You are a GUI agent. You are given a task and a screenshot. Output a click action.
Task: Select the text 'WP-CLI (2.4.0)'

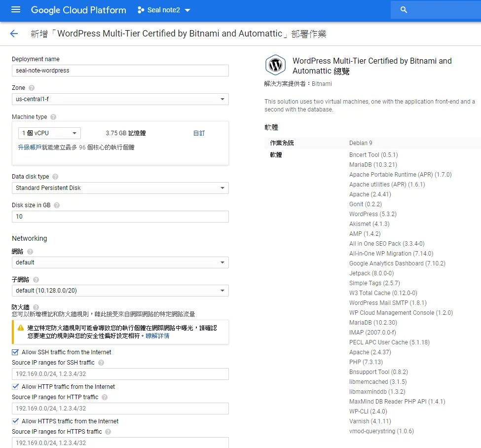tap(368, 411)
